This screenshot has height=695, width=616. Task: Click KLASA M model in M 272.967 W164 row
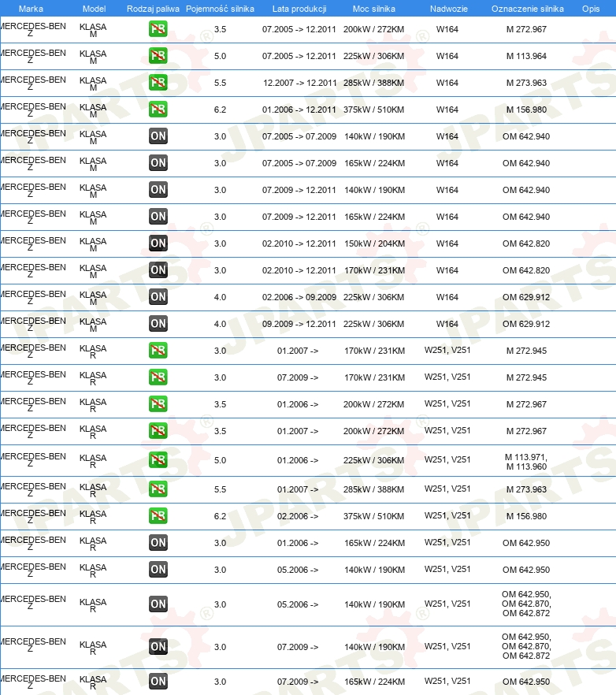coord(93,30)
